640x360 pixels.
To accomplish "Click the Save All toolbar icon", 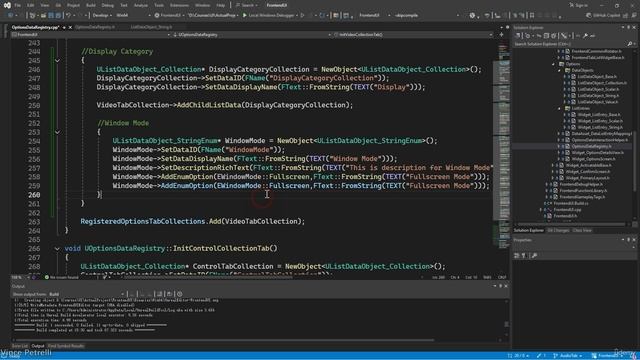I will point(58,15).
